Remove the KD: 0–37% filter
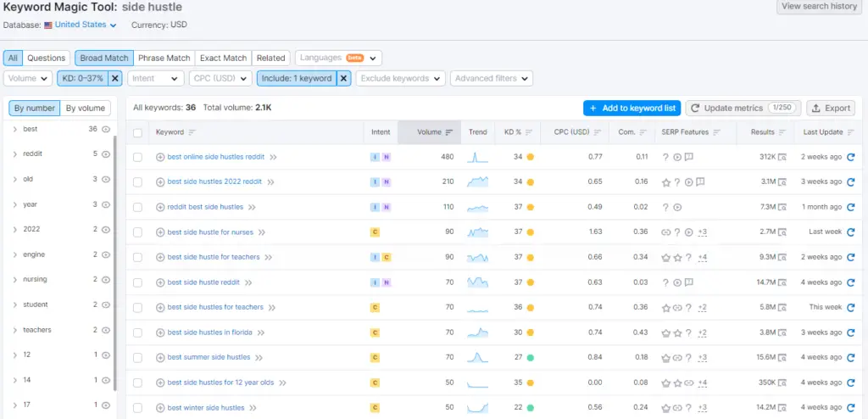Viewport: 868px width, 419px height. (115, 78)
